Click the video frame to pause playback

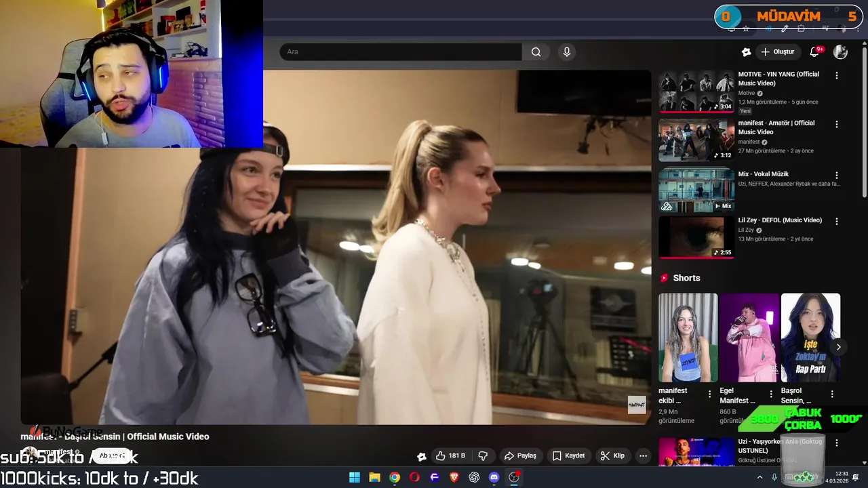click(336, 247)
